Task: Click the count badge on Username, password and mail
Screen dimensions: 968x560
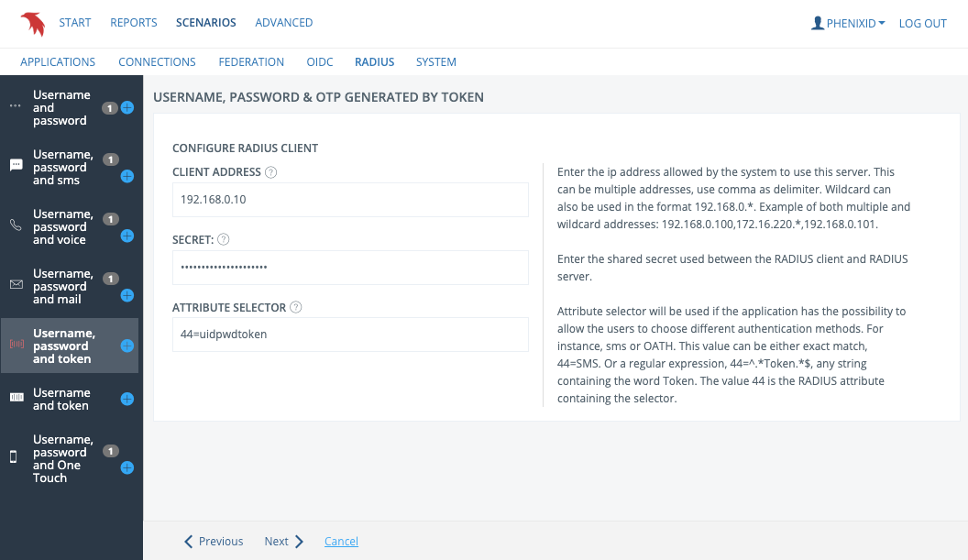Action: click(x=111, y=279)
